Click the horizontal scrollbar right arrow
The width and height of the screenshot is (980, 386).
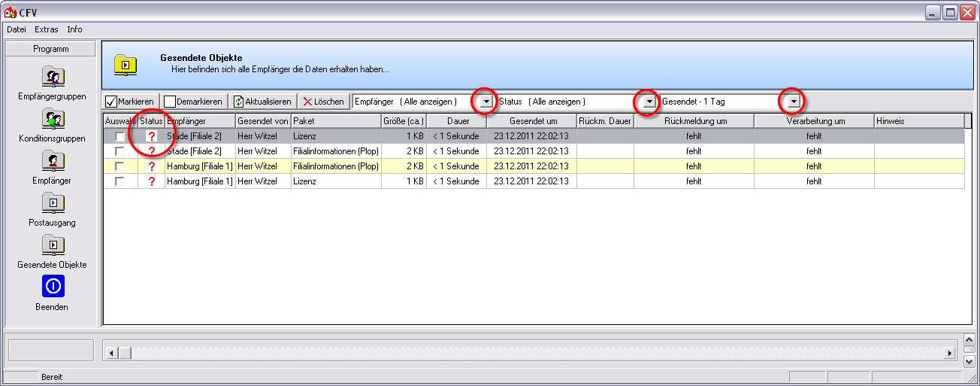(950, 353)
